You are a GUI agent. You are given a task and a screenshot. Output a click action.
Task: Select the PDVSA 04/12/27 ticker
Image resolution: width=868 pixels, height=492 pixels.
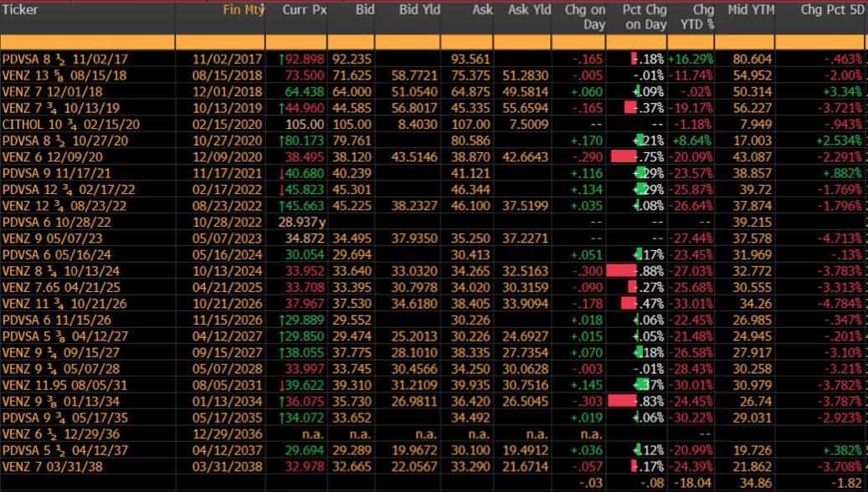point(65,336)
